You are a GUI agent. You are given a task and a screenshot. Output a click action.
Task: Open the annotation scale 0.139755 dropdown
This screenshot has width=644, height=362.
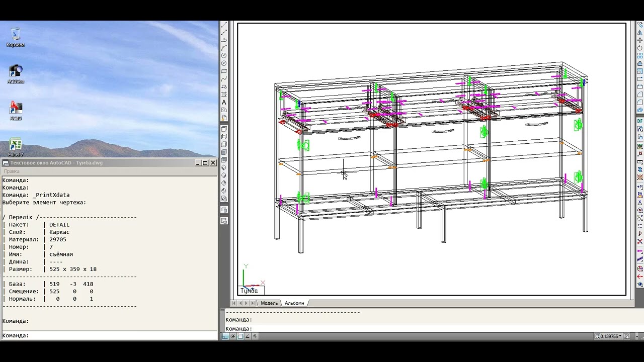click(x=610, y=336)
